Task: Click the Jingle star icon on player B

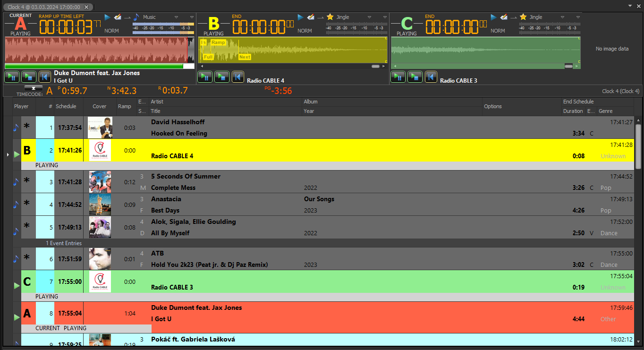Action: pos(330,17)
